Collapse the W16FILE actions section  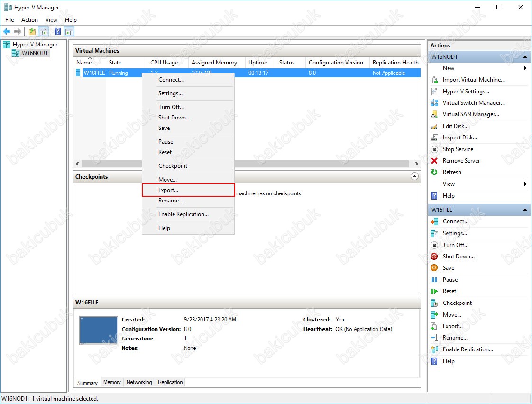point(525,210)
